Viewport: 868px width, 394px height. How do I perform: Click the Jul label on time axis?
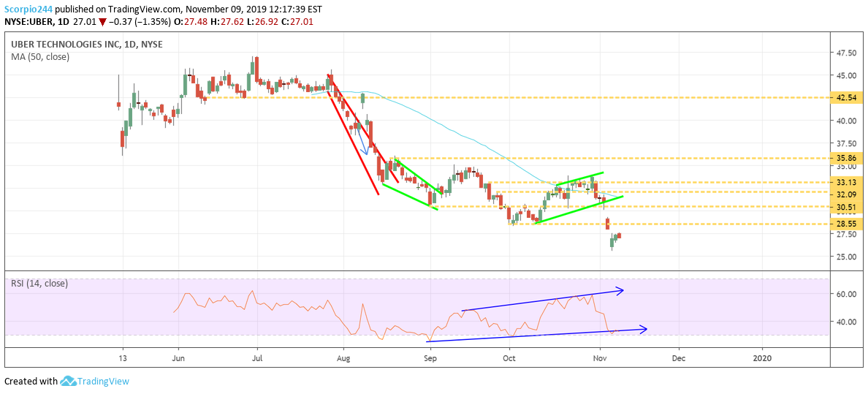(x=257, y=357)
